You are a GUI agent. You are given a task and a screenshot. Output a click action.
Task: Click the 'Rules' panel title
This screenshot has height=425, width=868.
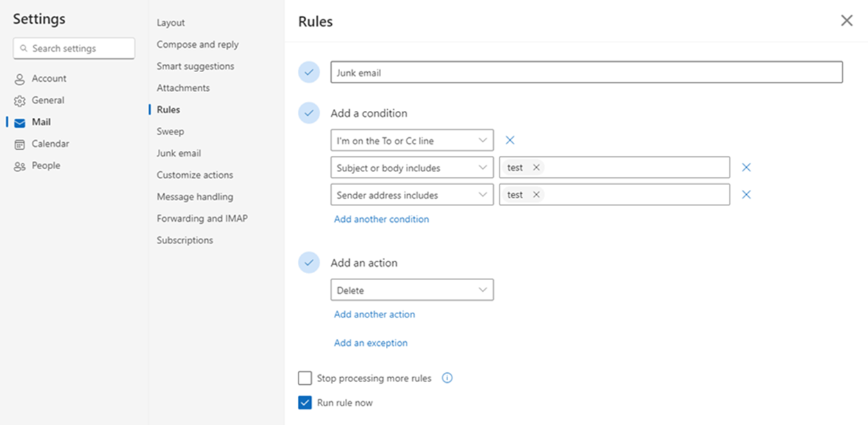315,21
